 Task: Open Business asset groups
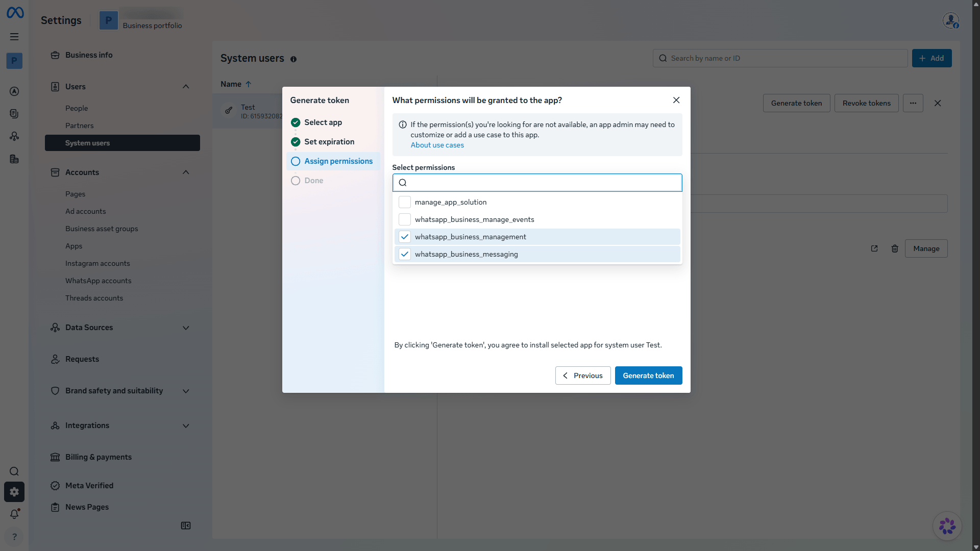point(102,229)
